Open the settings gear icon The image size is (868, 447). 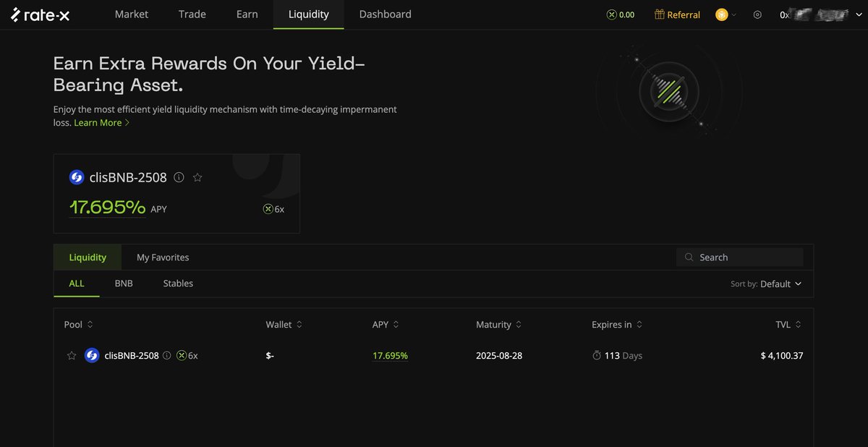click(757, 14)
